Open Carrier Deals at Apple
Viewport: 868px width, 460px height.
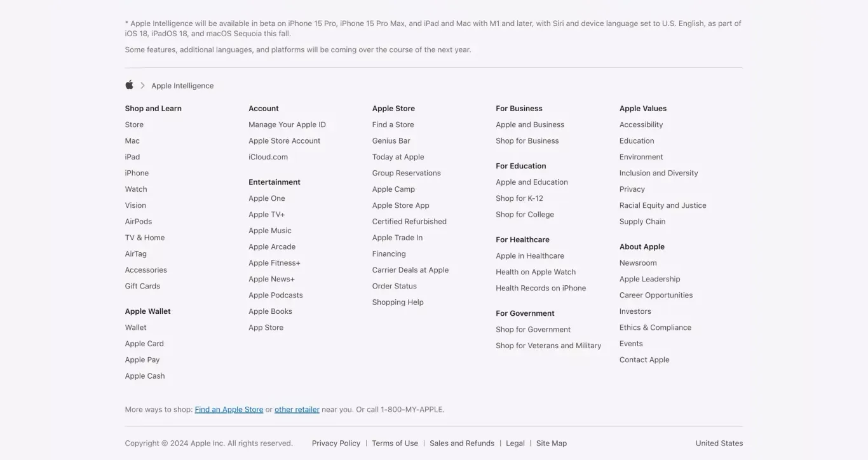(x=410, y=270)
